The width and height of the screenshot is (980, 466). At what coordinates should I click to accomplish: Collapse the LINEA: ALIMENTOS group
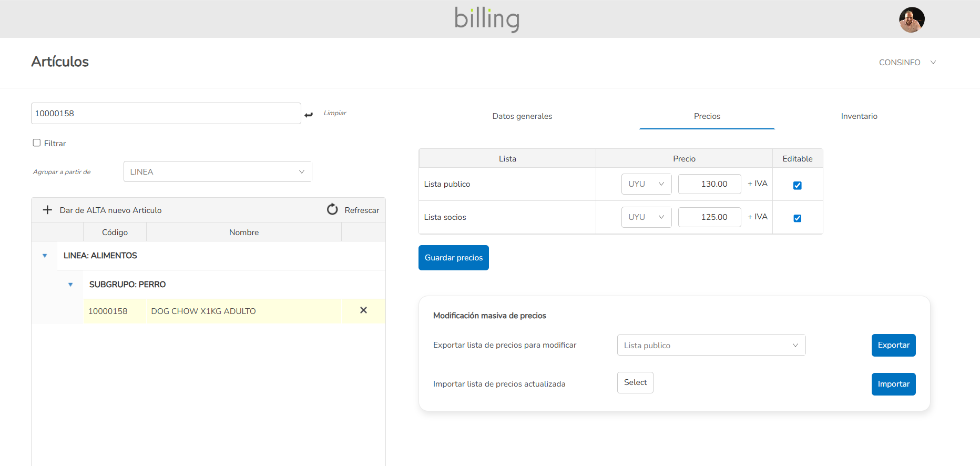(45, 256)
